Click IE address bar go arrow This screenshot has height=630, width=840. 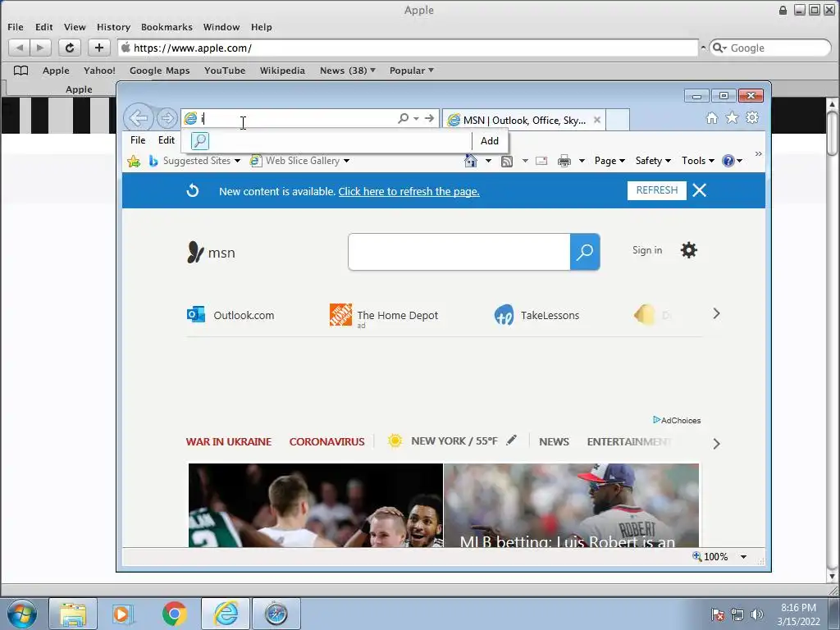tap(429, 118)
